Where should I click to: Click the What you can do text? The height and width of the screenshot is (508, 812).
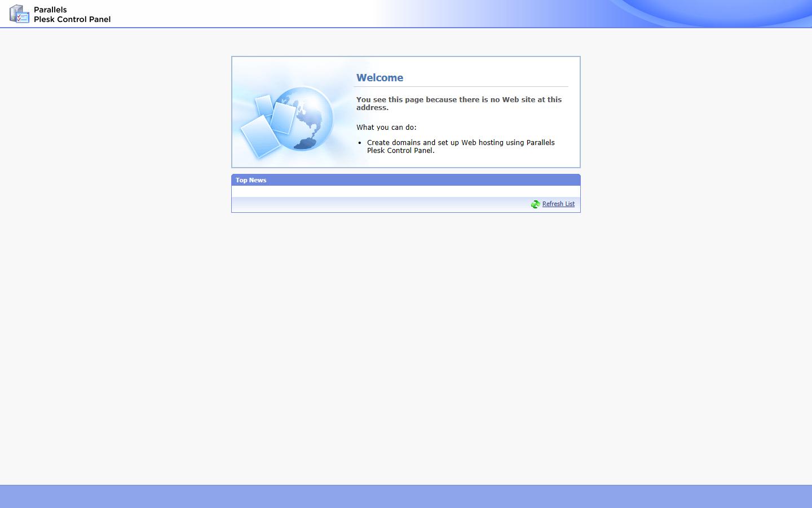tap(386, 128)
